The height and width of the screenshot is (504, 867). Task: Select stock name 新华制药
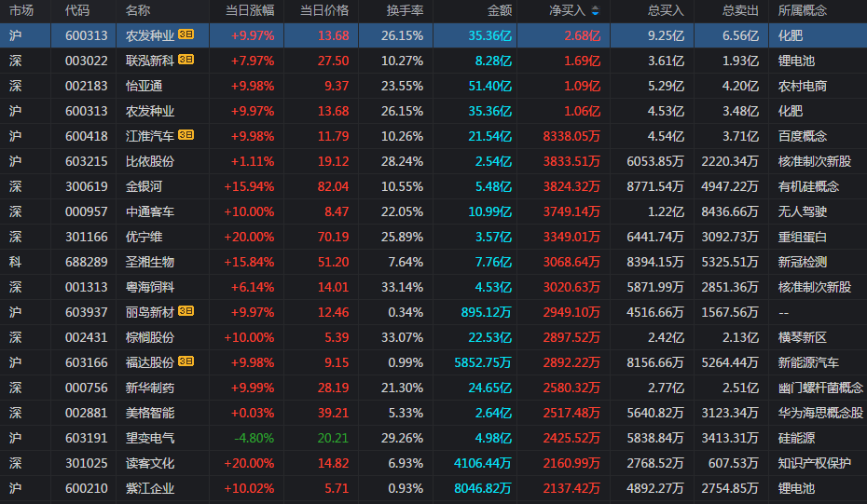(x=150, y=388)
